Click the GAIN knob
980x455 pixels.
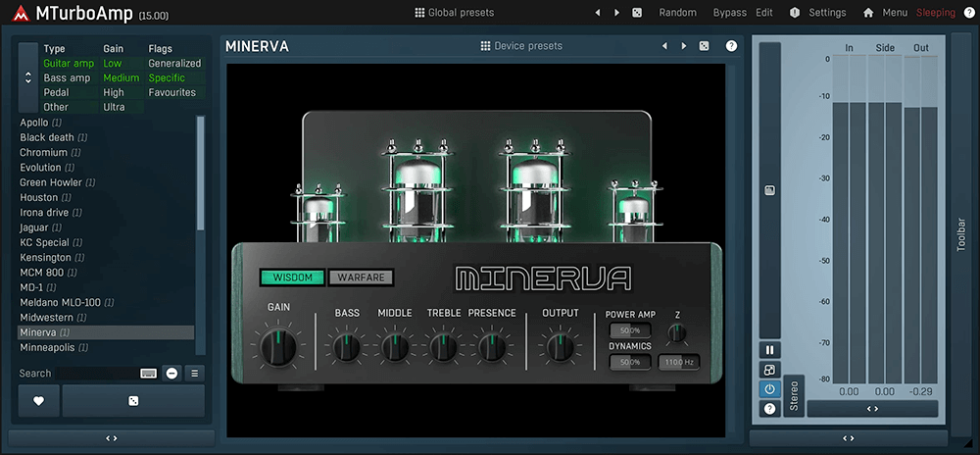(x=278, y=347)
